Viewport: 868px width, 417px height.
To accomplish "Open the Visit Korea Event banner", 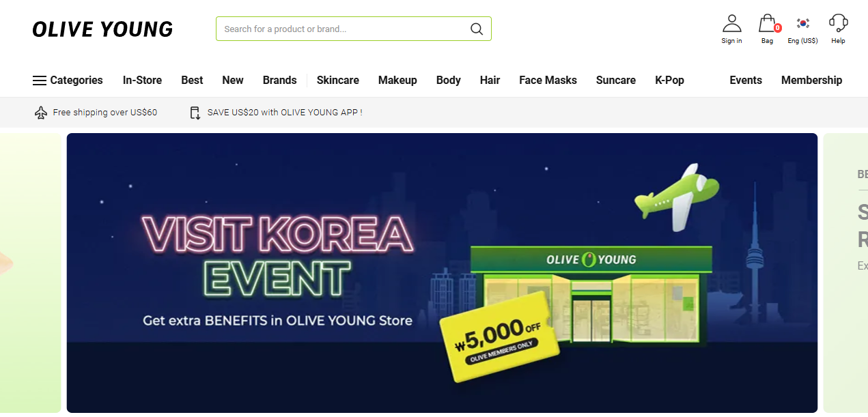I will pos(442,273).
